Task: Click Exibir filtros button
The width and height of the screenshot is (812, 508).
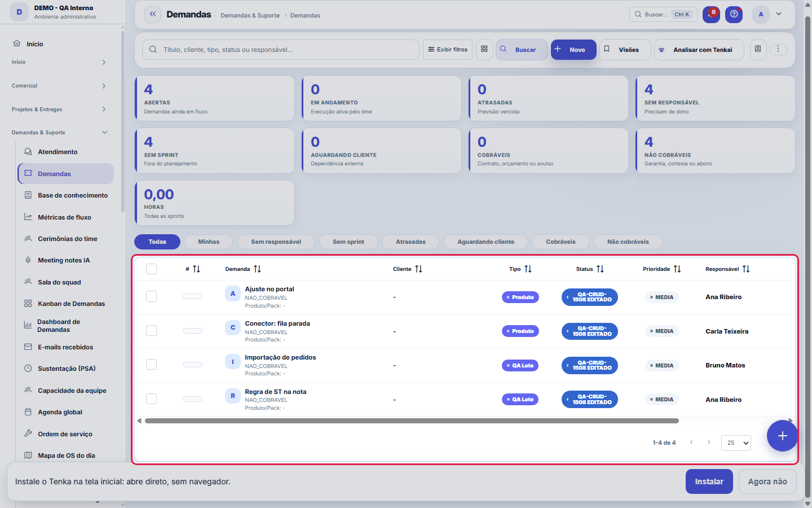Action: (x=448, y=50)
